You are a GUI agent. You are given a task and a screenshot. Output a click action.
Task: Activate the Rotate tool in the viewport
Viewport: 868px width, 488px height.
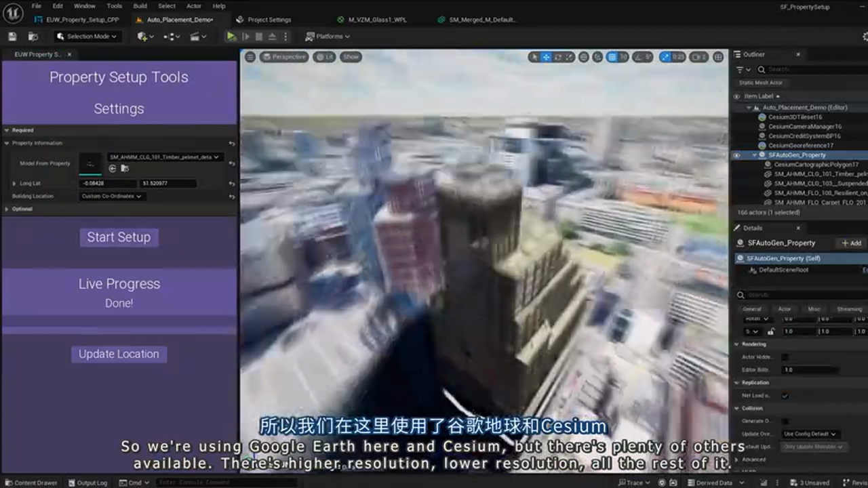(559, 57)
